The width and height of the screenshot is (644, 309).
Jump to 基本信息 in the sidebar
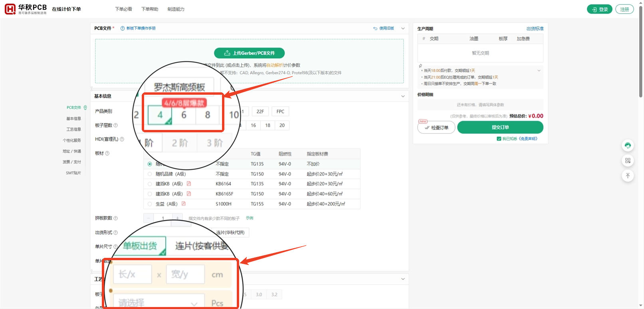[x=74, y=119]
